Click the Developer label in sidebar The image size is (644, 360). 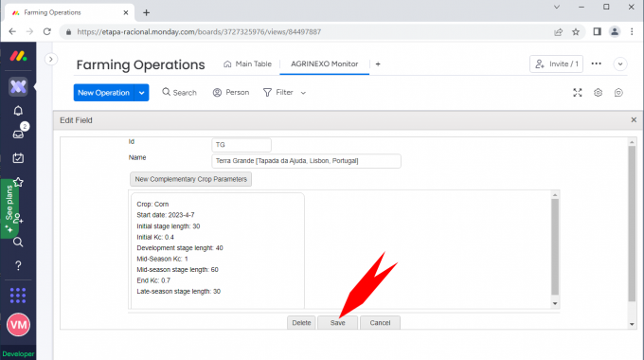coord(18,353)
